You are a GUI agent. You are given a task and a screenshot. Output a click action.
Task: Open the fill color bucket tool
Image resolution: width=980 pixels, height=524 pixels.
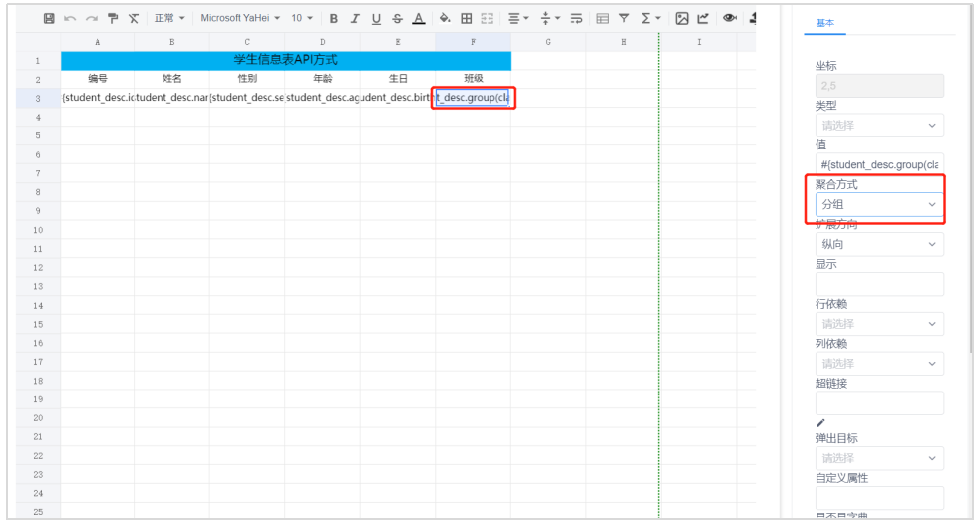pyautogui.click(x=445, y=18)
